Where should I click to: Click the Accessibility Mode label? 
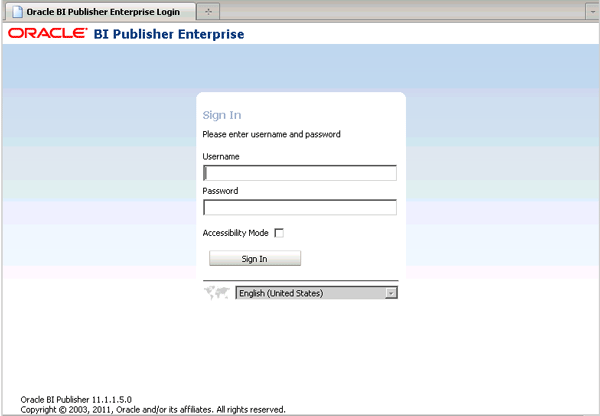pyautogui.click(x=235, y=233)
